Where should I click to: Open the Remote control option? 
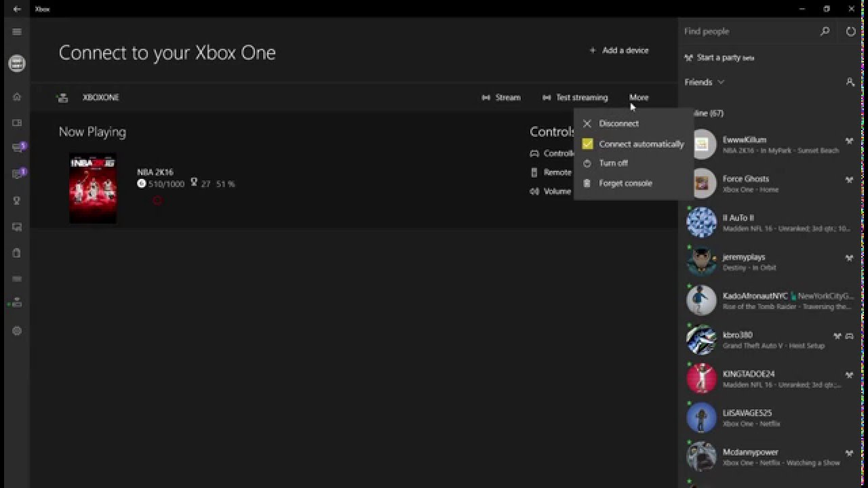tap(551, 173)
